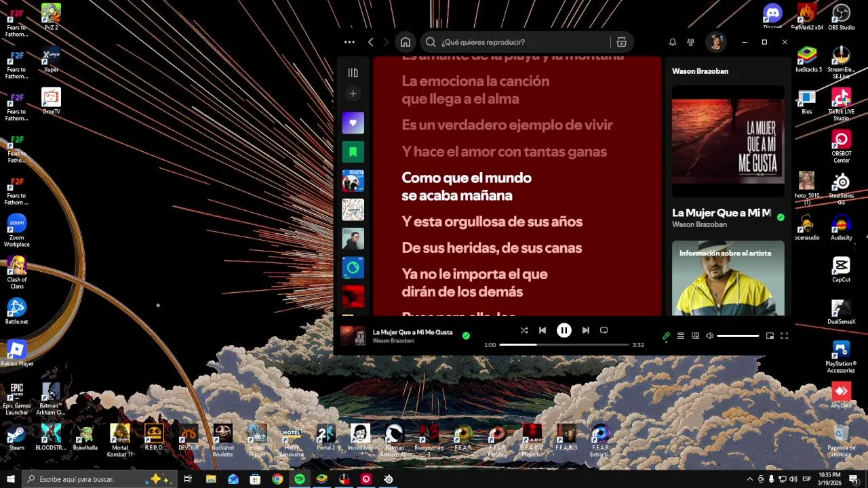Toggle repeat mode
The image size is (868, 488).
(x=604, y=330)
